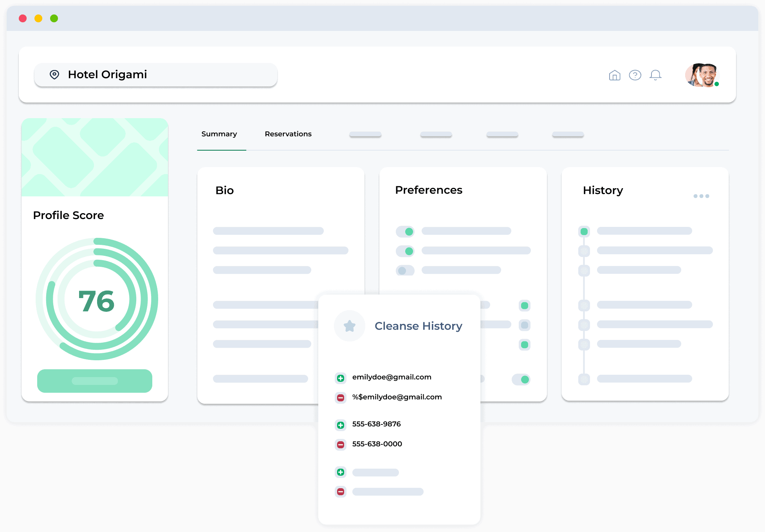
Task: Click the home icon in header
Action: pos(615,75)
